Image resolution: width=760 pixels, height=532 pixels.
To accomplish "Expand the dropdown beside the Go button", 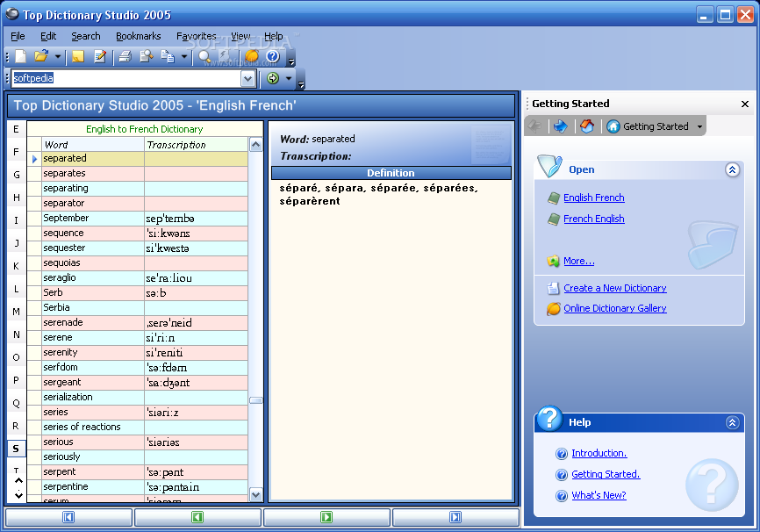I will click(x=289, y=78).
